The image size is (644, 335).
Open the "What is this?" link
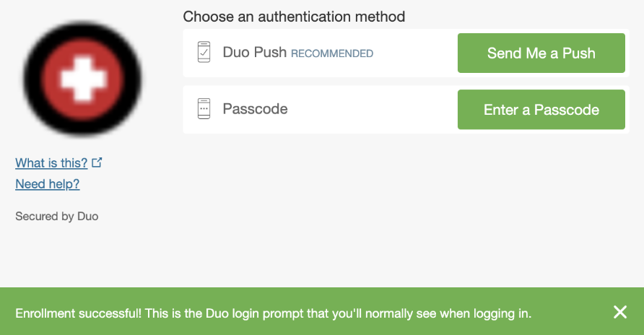coord(51,162)
